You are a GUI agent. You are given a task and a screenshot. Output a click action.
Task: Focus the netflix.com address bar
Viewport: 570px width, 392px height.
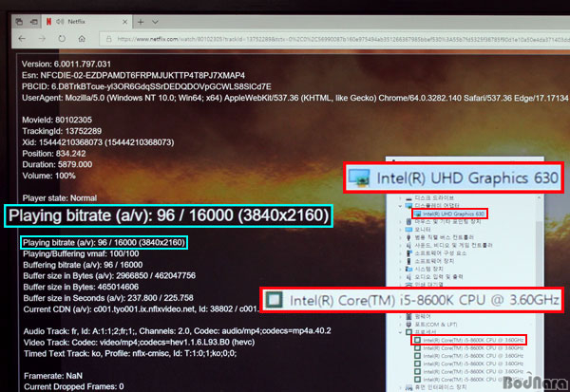[334, 39]
